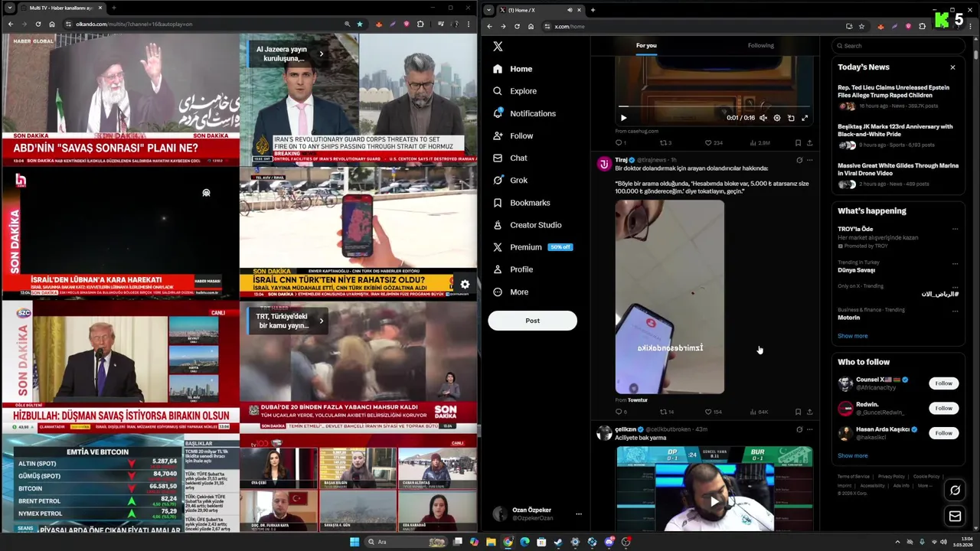This screenshot has width=980, height=551.
Task: Seek in the top X video progress bar
Action: tap(714, 106)
